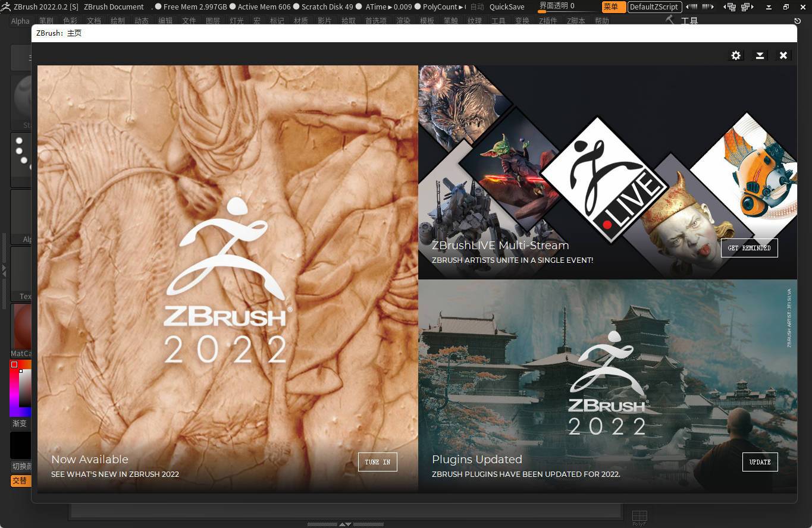Open the 笔刷 menu

[46, 21]
